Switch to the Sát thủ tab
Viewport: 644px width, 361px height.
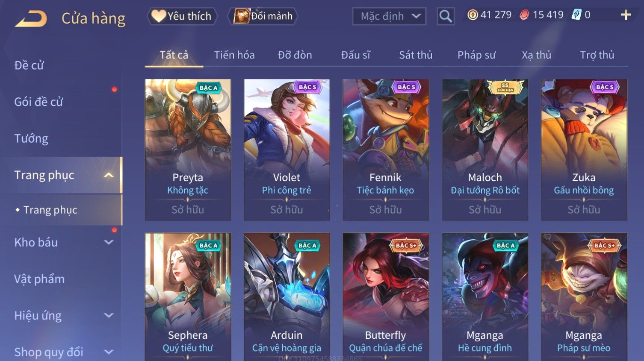coord(416,55)
